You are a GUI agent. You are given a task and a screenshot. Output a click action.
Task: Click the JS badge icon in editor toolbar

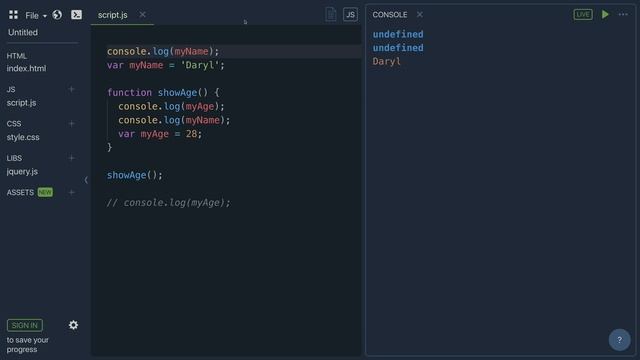350,15
